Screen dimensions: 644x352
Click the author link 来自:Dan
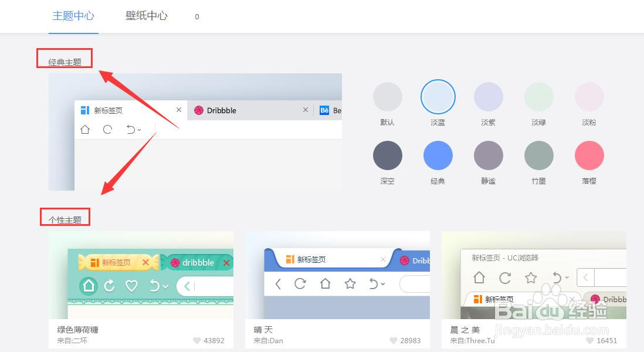267,340
